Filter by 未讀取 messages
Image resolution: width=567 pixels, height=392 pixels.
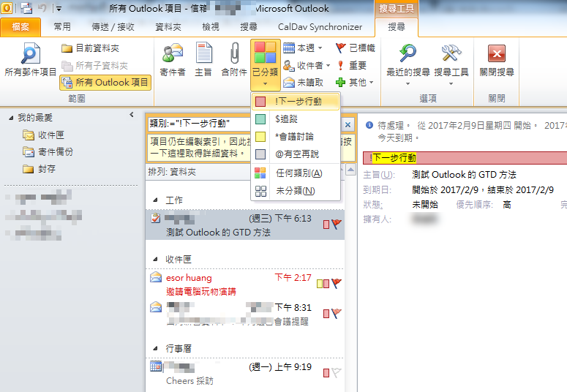coord(303,83)
